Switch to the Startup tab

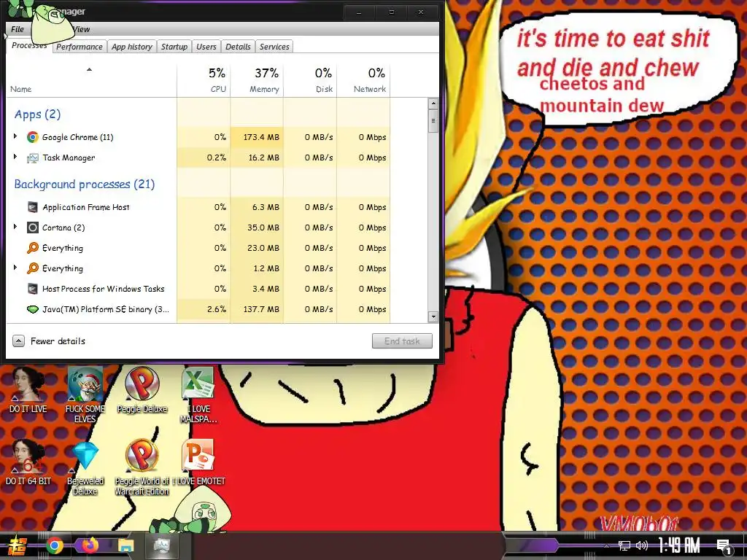[174, 47]
